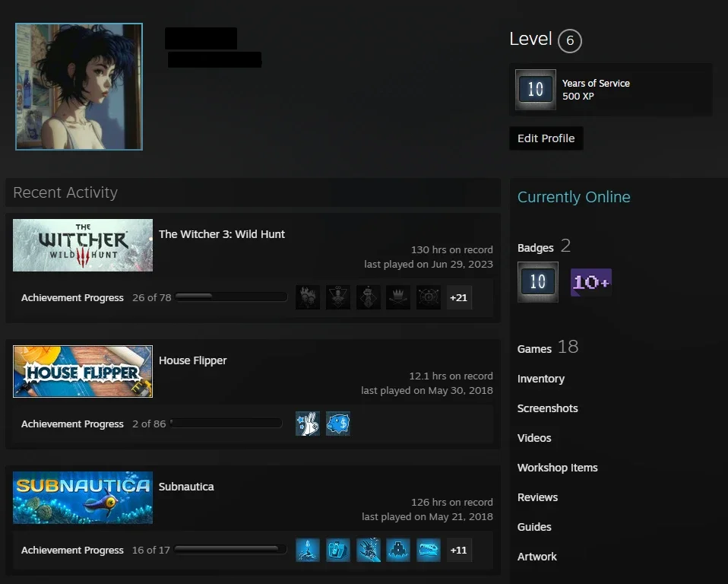Open the House Flipper game banner

[83, 371]
